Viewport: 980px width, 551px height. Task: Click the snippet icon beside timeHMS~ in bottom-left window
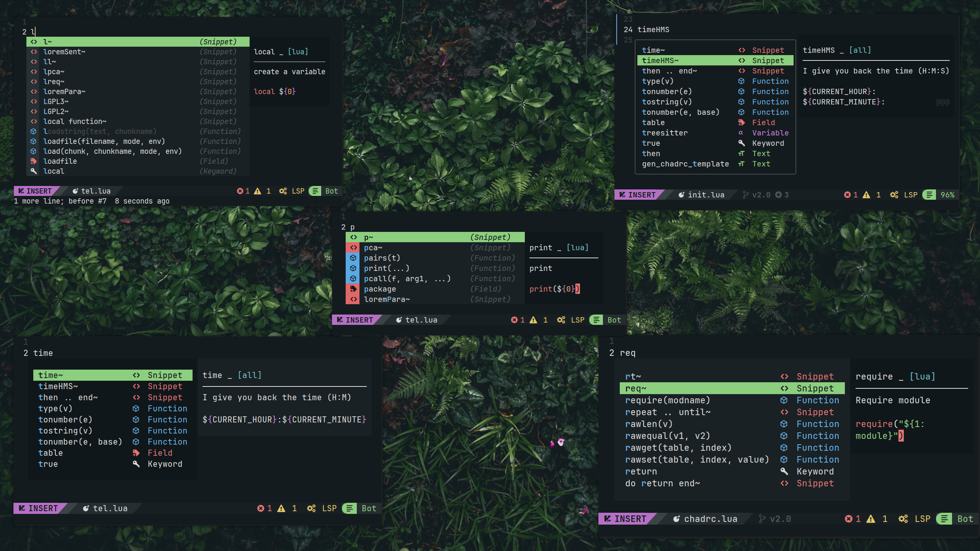tap(136, 386)
